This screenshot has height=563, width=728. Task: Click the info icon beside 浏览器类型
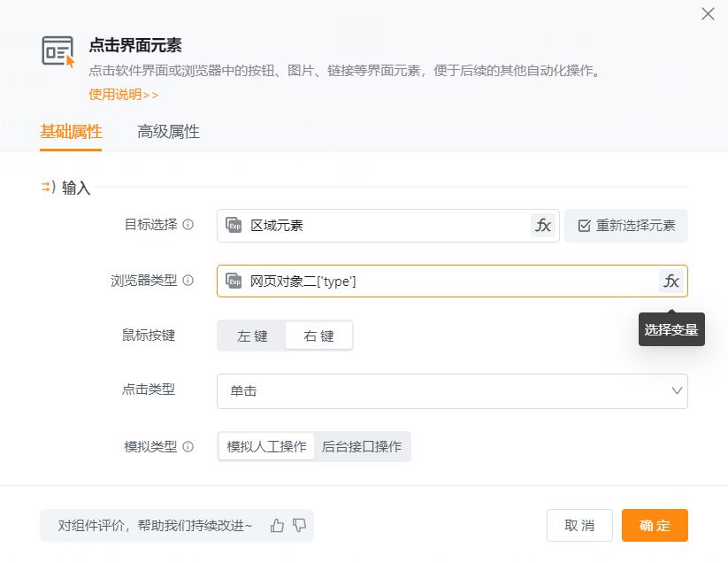coord(188,281)
